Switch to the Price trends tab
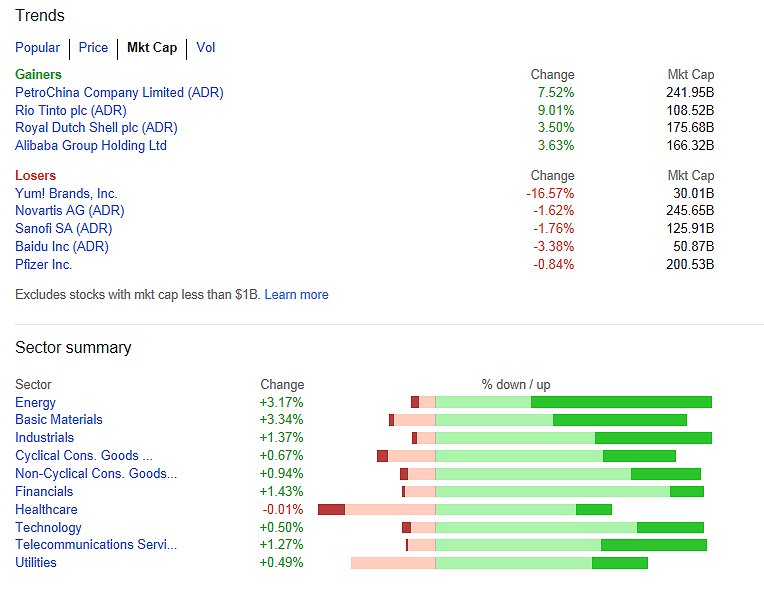 coord(93,48)
